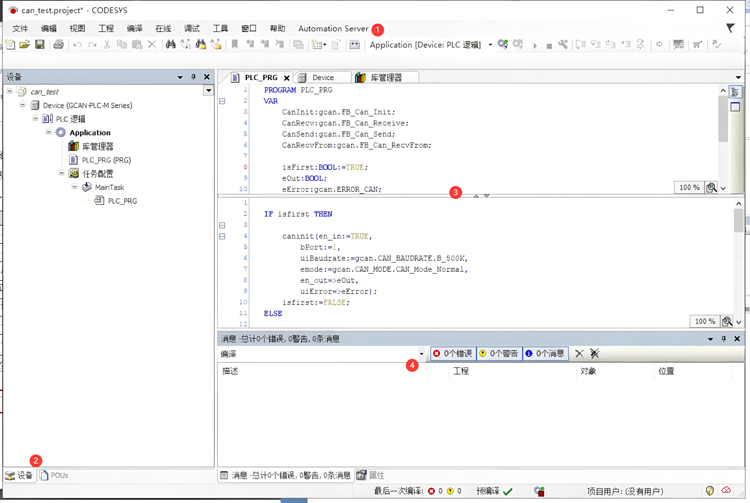Clear all messages with the X icon
Viewport: 750px width, 503px height.
point(579,353)
